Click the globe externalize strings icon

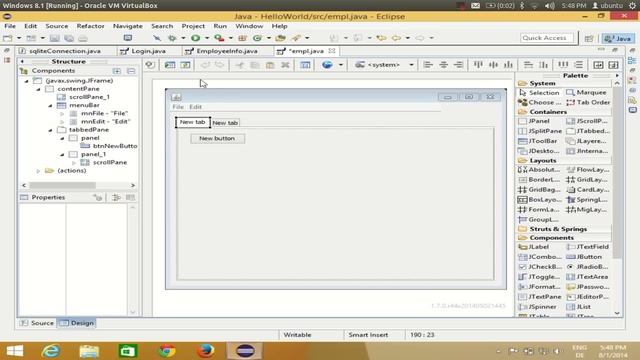point(327,65)
